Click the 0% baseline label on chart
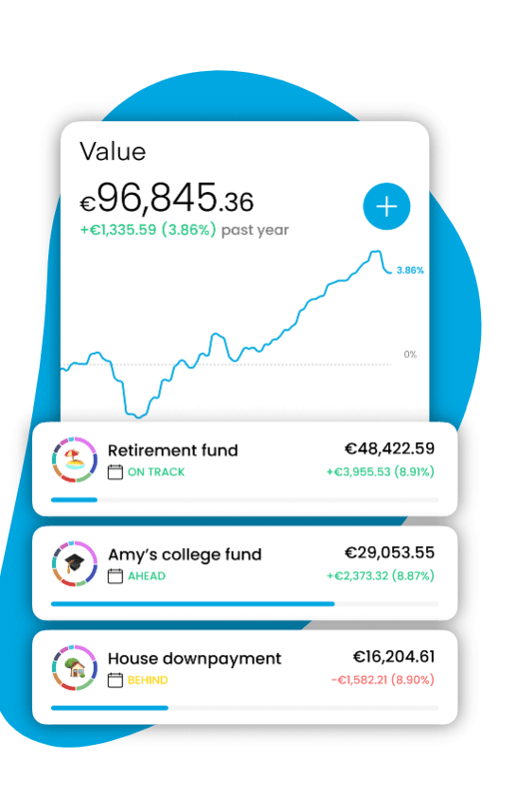This screenshot has width=517, height=812. [x=410, y=354]
